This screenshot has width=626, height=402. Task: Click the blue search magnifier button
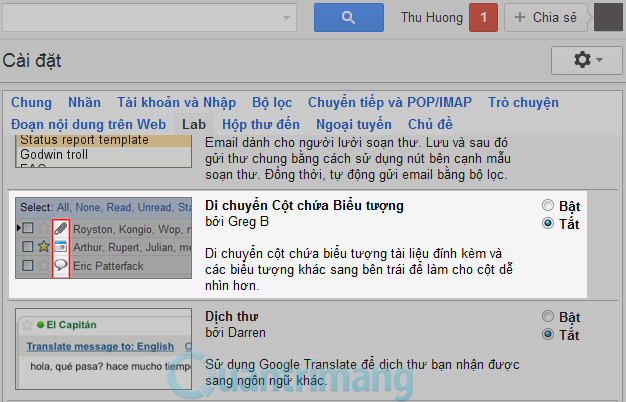(349, 18)
